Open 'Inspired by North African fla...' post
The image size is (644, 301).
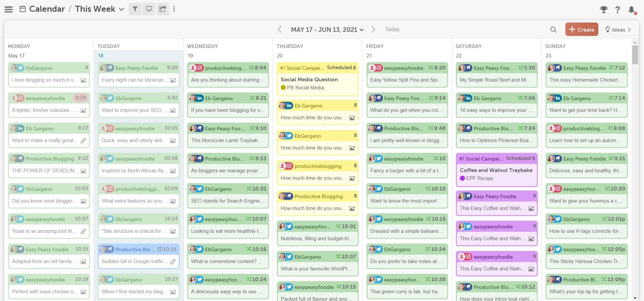tap(138, 166)
